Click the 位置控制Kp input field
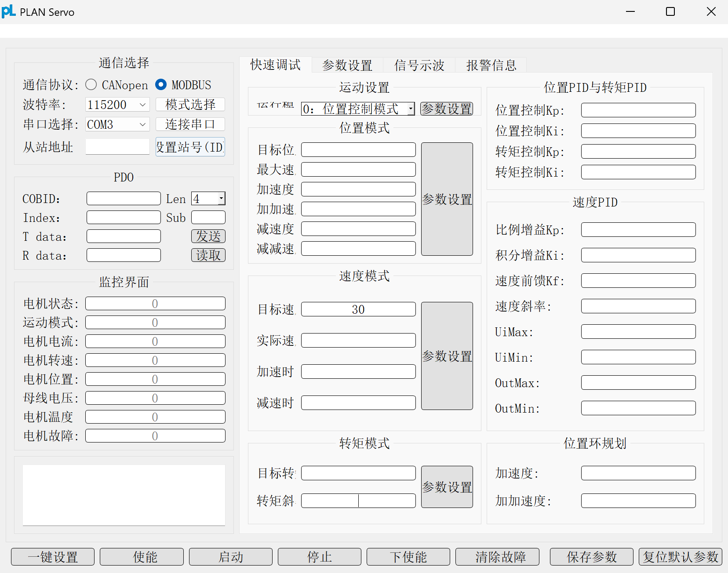The width and height of the screenshot is (728, 573). [638, 110]
